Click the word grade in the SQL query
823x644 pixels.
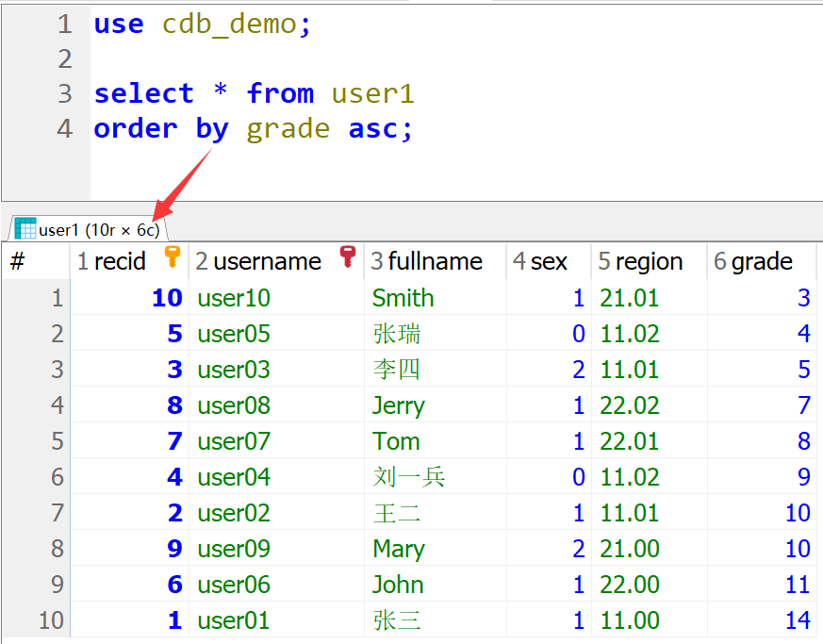click(288, 128)
